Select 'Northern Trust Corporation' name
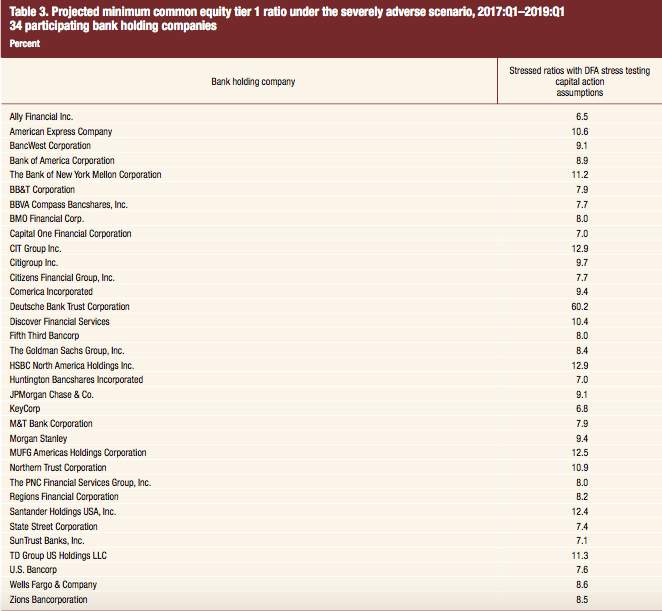The height and width of the screenshot is (611, 662). click(x=58, y=467)
